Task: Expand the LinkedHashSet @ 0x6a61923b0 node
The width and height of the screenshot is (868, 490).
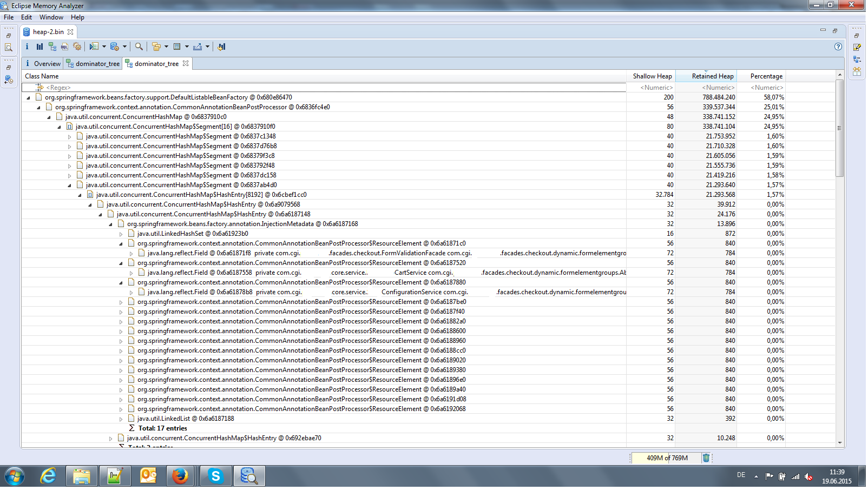Action: [121, 234]
